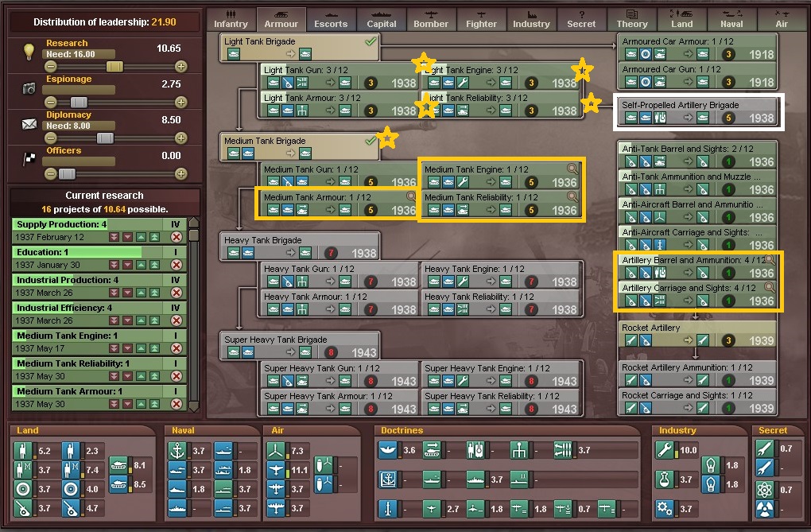Click the Officers slider handle

pyautogui.click(x=67, y=174)
